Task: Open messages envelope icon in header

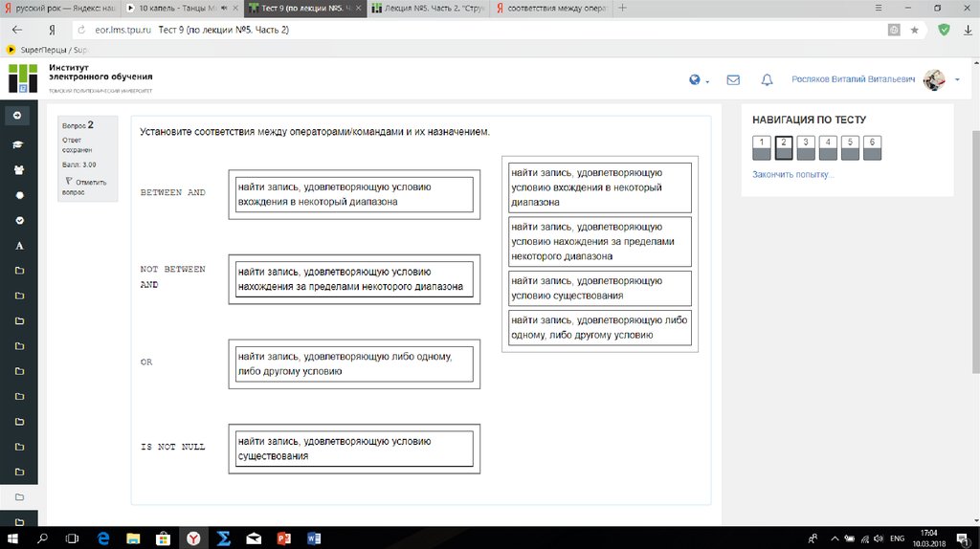Action: click(733, 80)
